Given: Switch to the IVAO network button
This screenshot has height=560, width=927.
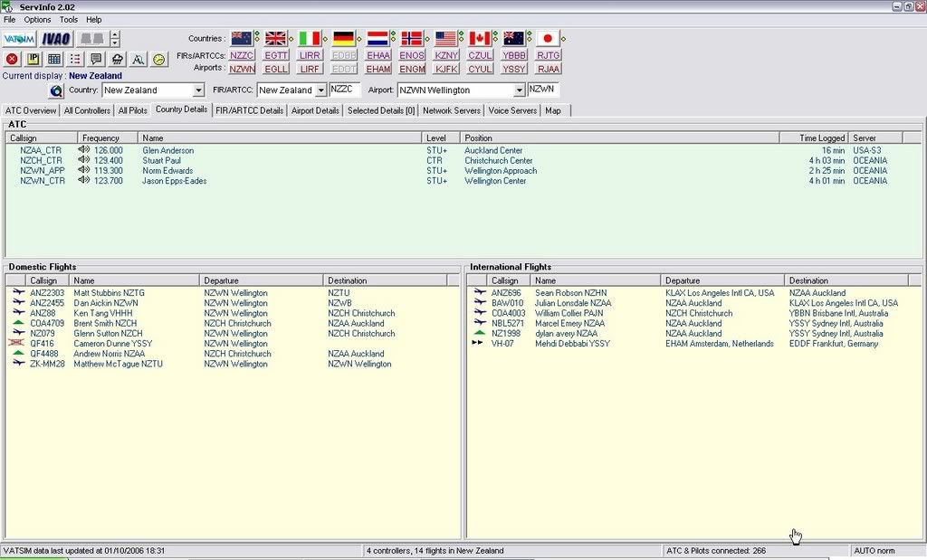Looking at the screenshot, I should (56, 39).
